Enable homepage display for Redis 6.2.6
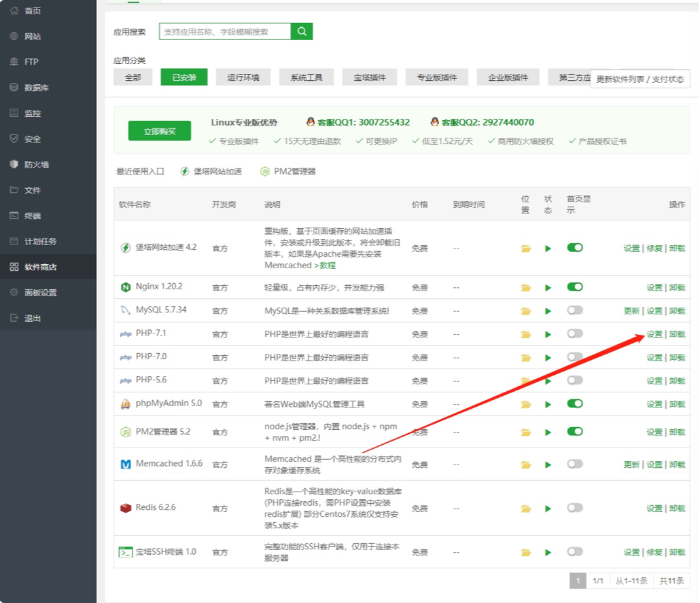The width and height of the screenshot is (700, 603). [x=574, y=507]
